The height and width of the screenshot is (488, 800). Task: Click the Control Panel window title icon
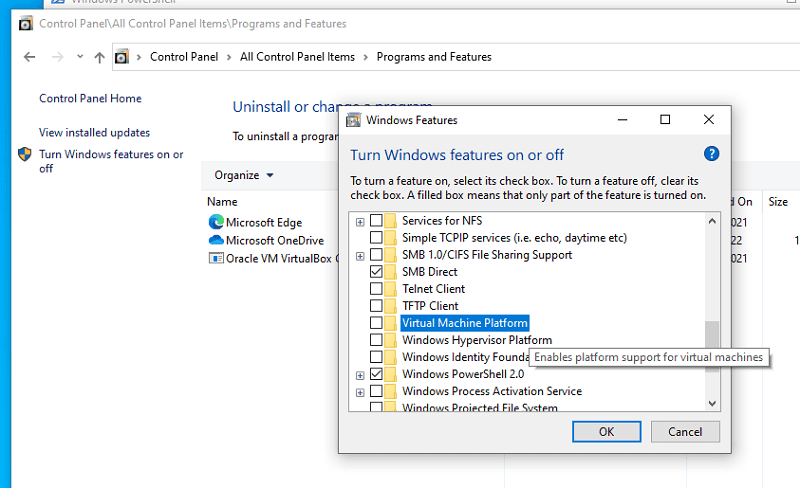point(26,23)
